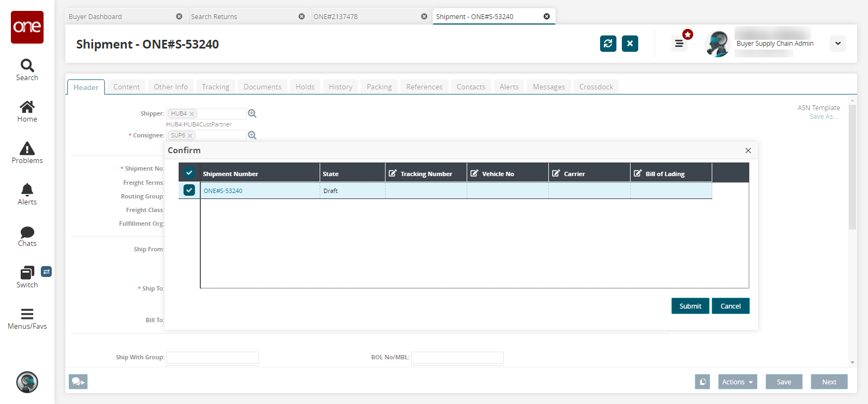Open the notifications list menu icon
868x404 pixels.
679,44
